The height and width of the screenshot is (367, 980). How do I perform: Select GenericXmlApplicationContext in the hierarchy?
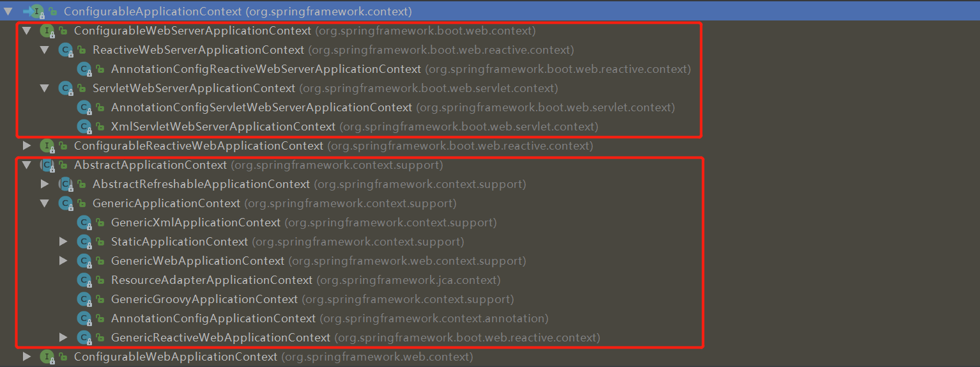(x=195, y=223)
